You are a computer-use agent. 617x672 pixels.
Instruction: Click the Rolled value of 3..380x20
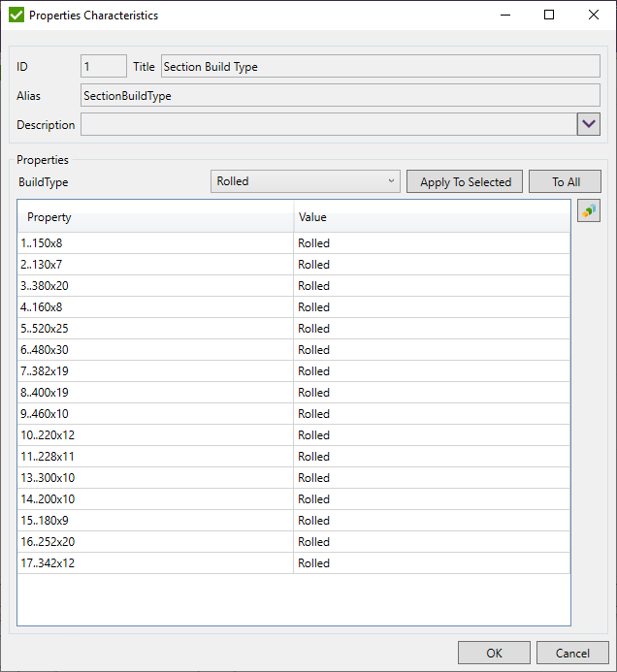(x=432, y=286)
